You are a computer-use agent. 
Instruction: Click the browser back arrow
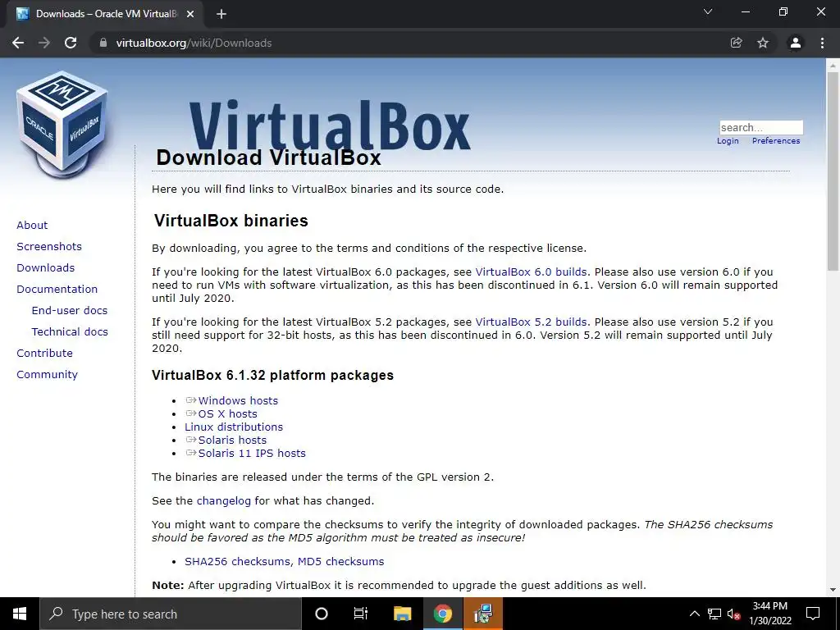18,43
